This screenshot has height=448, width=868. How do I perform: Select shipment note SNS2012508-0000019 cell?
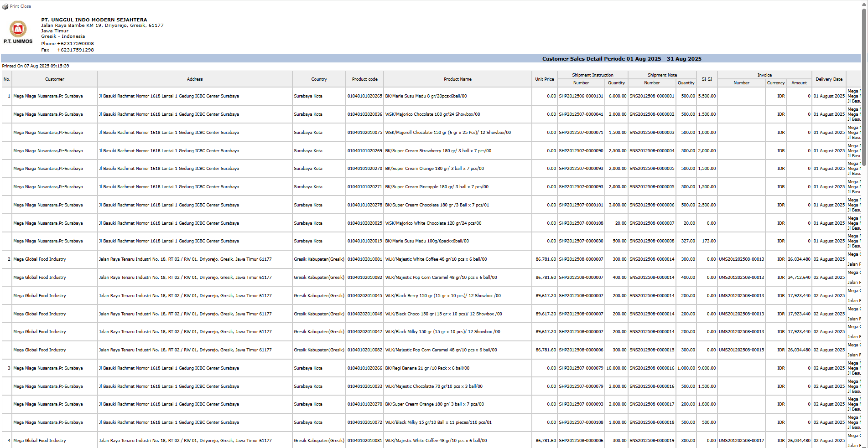tap(652, 441)
